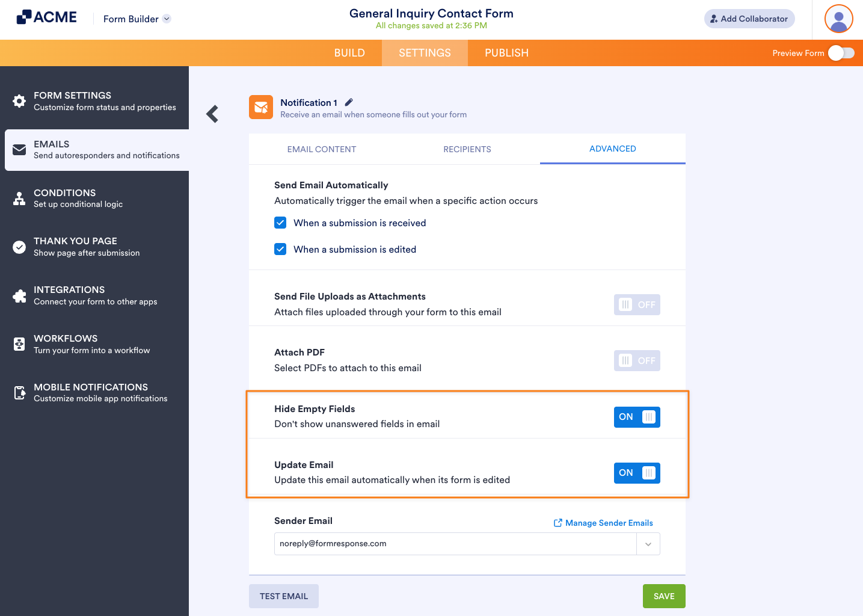Toggle the Preview Form switch
This screenshot has width=863, height=616.
click(x=841, y=53)
